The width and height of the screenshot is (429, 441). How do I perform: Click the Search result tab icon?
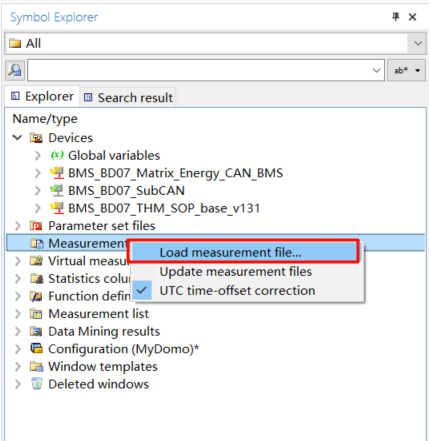click(x=88, y=98)
